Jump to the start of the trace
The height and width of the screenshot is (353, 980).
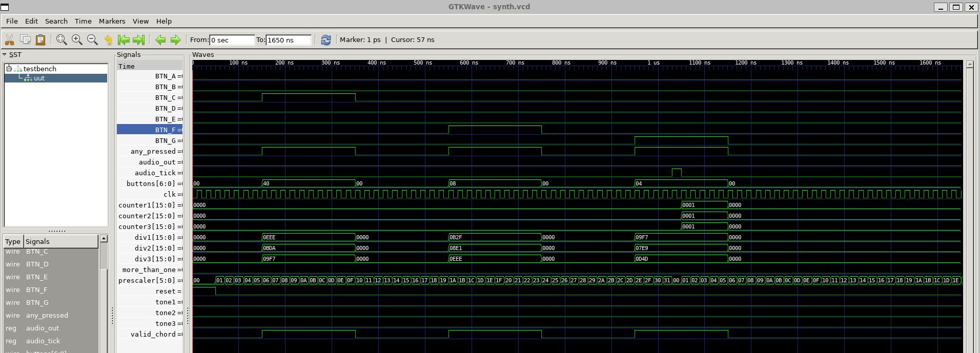point(124,40)
